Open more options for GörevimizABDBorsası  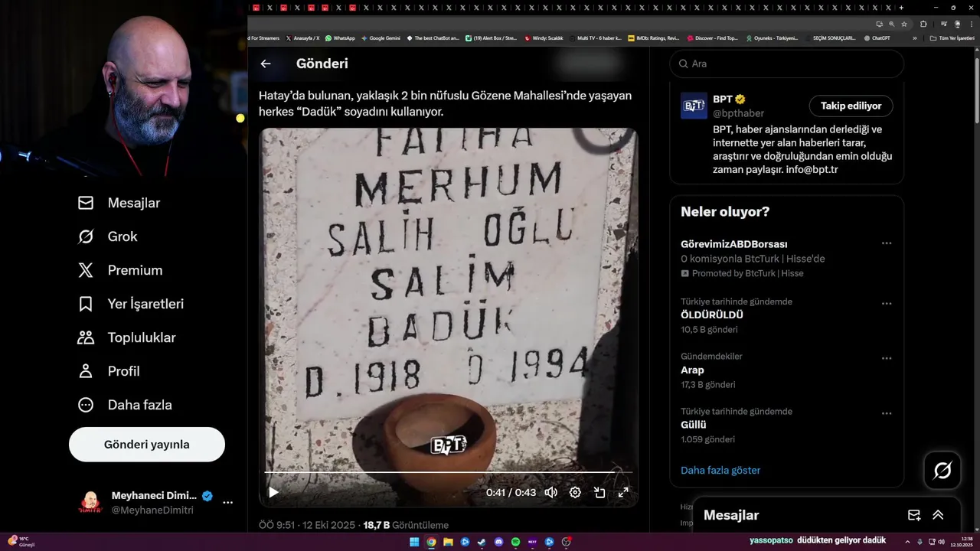[887, 243]
